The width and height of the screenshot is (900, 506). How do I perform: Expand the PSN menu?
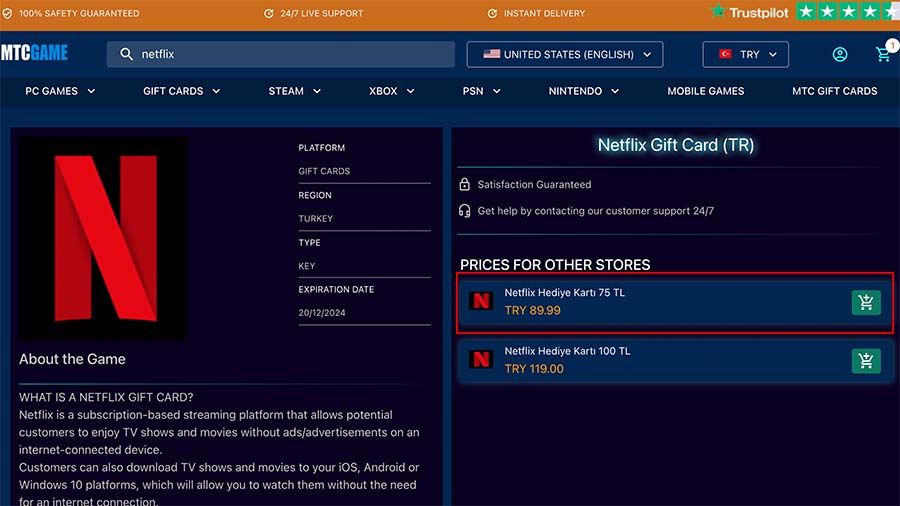482,91
